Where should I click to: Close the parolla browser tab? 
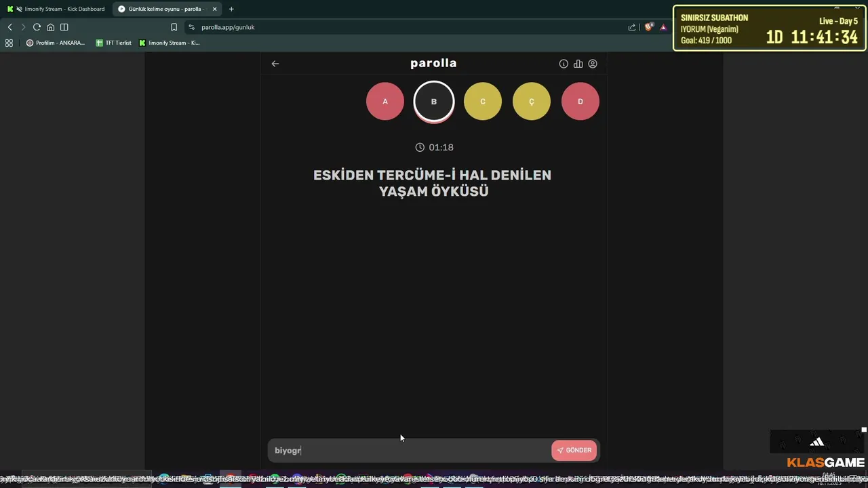coord(214,9)
